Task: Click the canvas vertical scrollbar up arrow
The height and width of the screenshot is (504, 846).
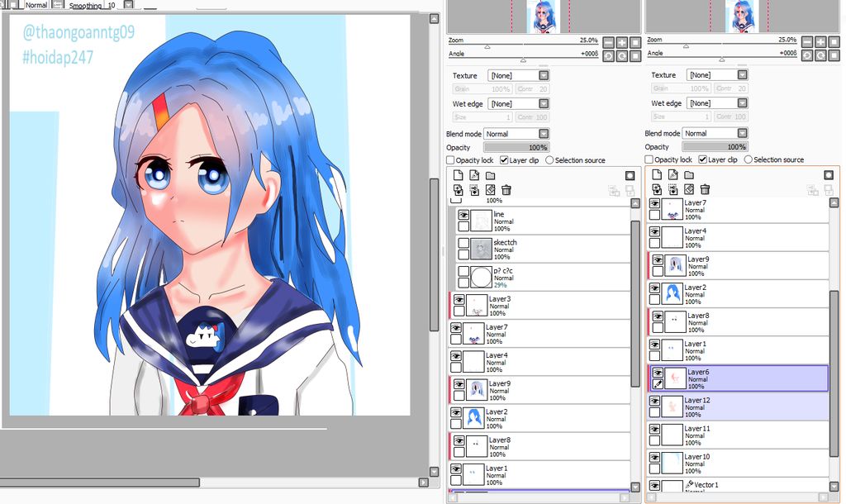Action: point(434,19)
